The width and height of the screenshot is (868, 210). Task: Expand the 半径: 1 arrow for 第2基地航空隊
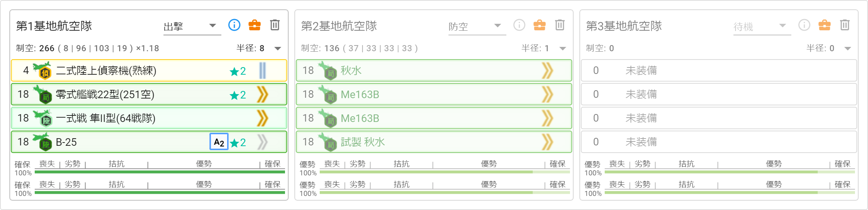[563, 48]
